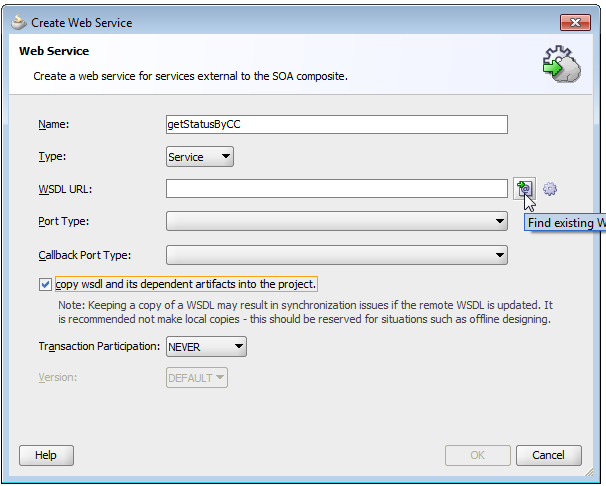Open Transaction Participation dropdown set to NEVER
The image size is (606, 486).
point(206,346)
